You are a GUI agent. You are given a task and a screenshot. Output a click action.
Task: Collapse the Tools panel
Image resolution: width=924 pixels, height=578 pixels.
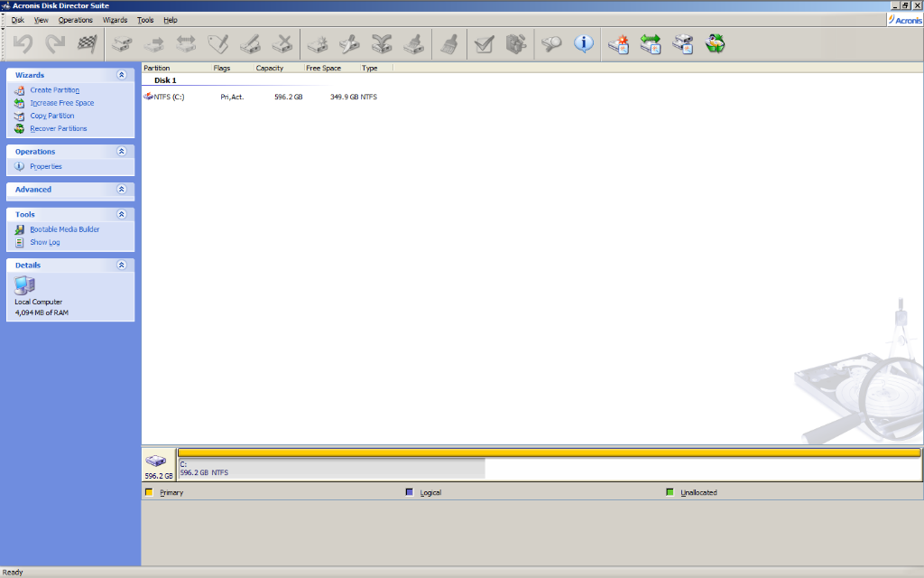click(122, 214)
